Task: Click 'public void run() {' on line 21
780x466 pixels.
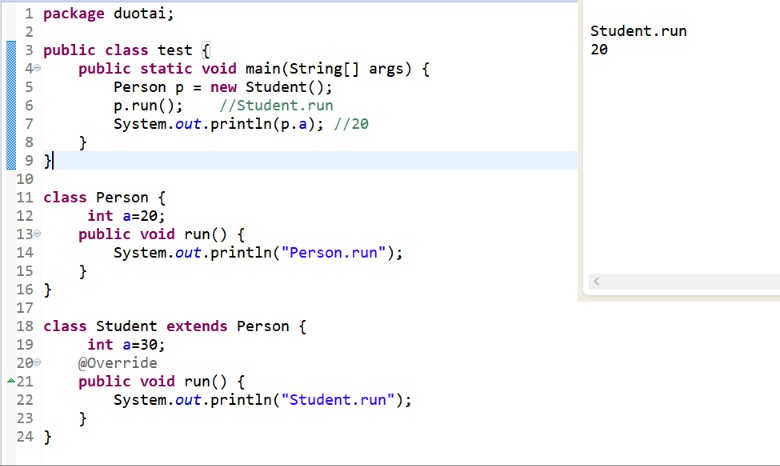Action: (x=161, y=381)
